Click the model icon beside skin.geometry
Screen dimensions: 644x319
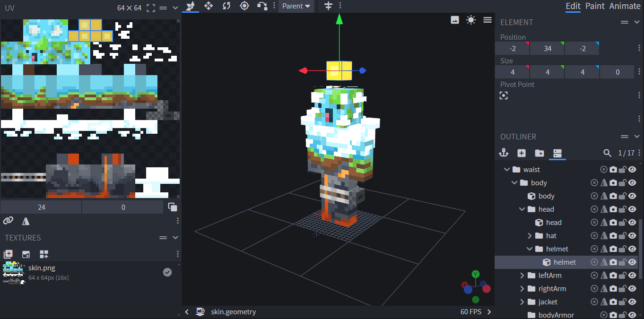tap(200, 312)
